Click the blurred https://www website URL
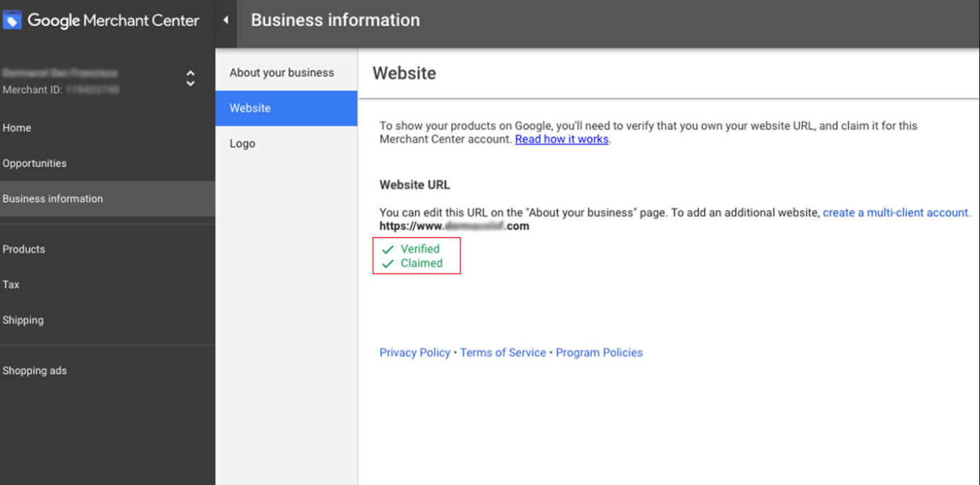This screenshot has width=980, height=485. point(454,226)
